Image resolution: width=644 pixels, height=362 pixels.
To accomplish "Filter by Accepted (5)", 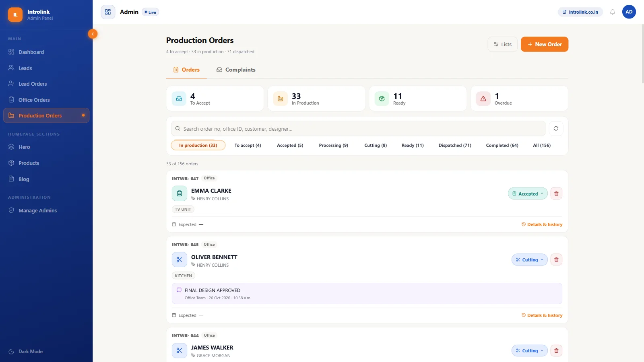I will [290, 145].
